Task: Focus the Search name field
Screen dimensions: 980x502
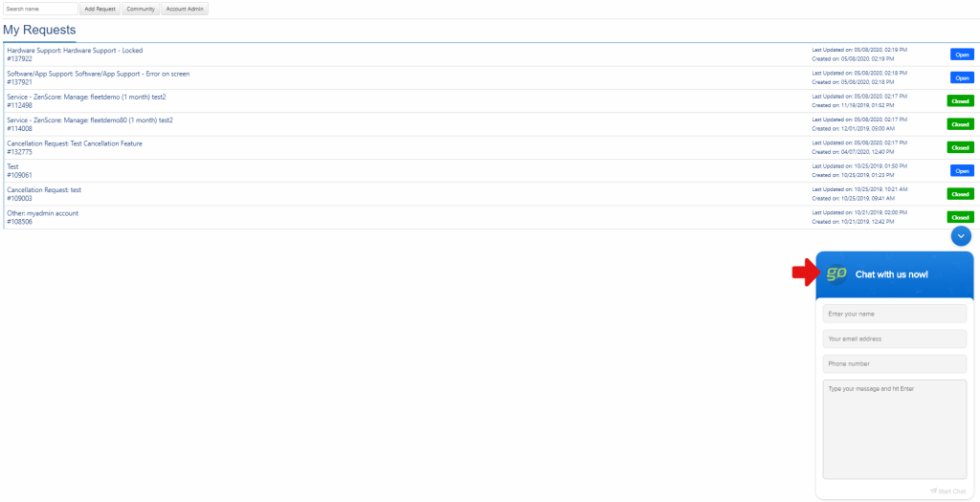Action: point(40,9)
